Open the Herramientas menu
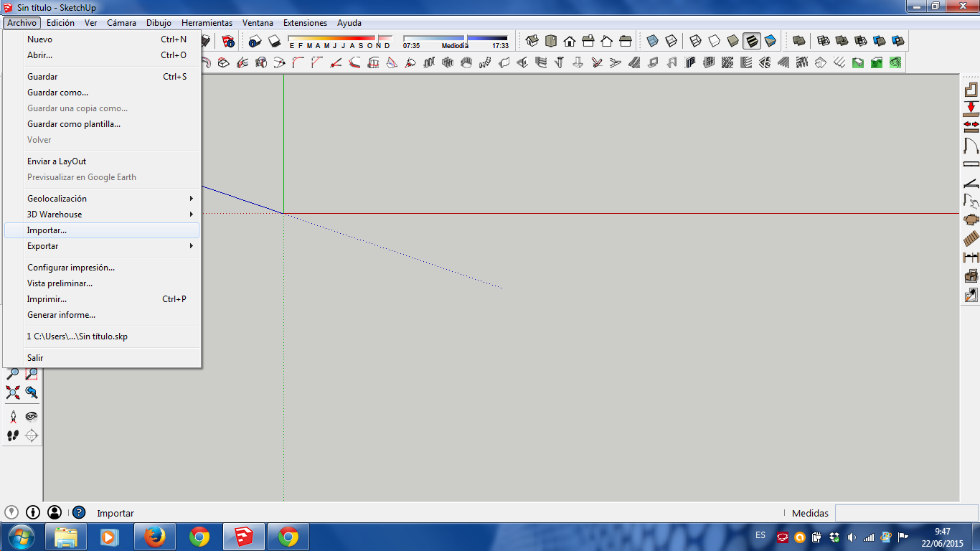Image resolution: width=980 pixels, height=551 pixels. click(x=207, y=23)
